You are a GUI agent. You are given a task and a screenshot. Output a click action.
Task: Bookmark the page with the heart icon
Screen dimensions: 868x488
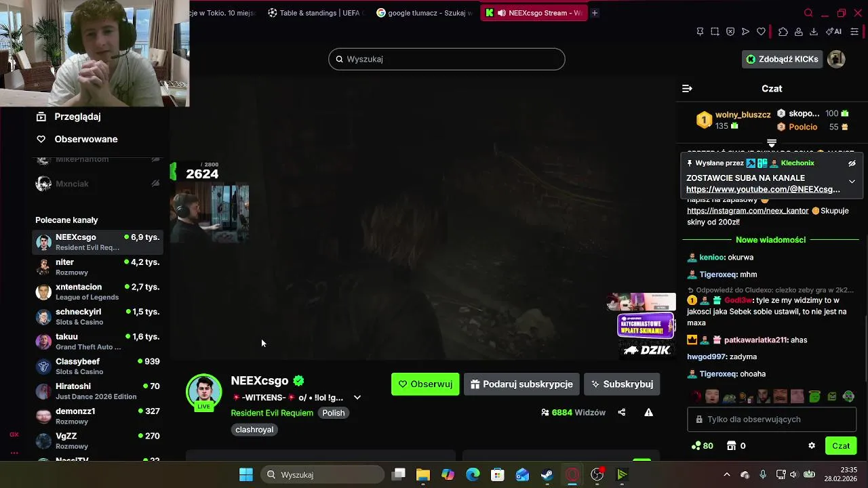(761, 32)
